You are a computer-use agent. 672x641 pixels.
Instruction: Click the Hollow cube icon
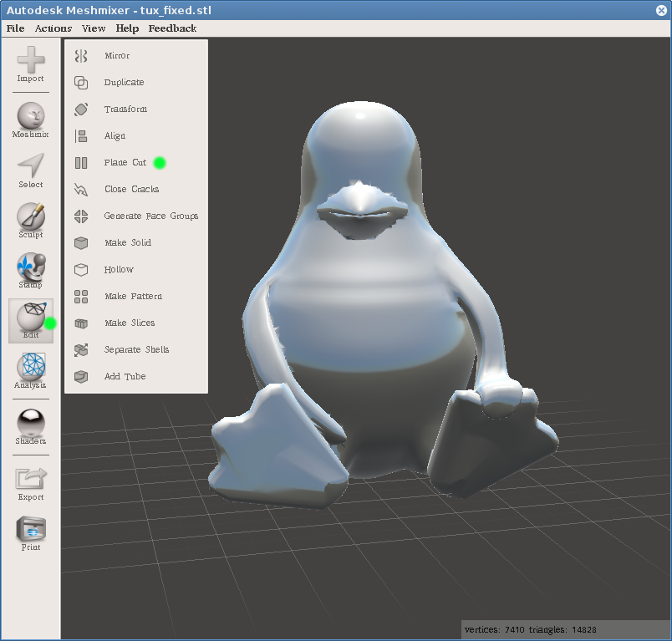(x=81, y=269)
